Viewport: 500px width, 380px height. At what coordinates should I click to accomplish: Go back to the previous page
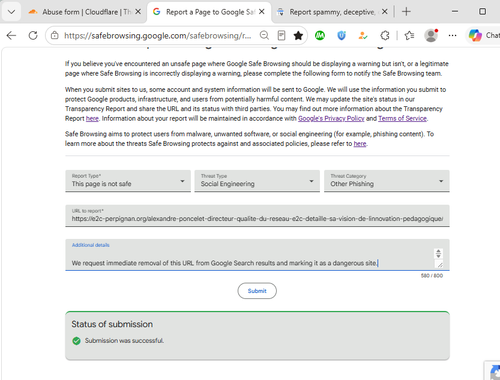coord(11,35)
